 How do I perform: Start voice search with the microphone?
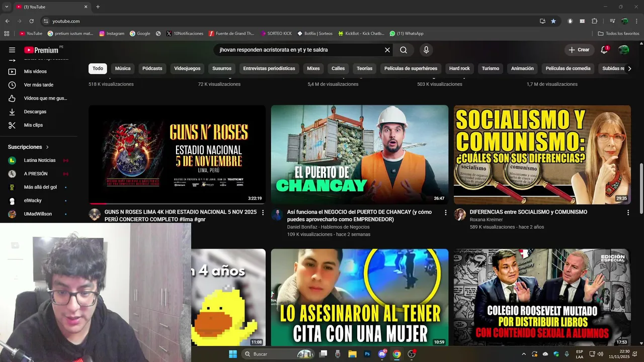[x=426, y=50]
